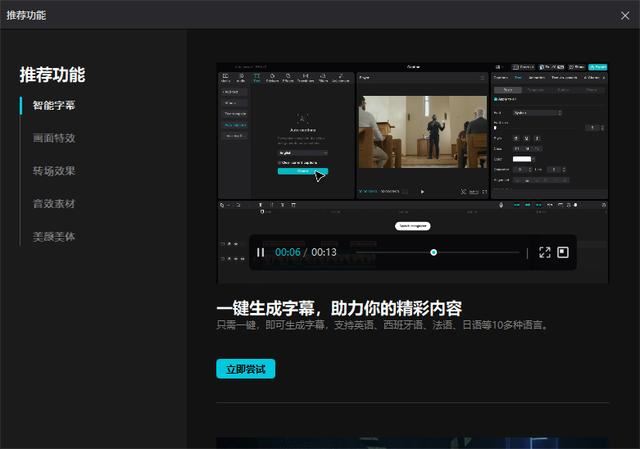Click the mini-player icon beside fullscreen
This screenshot has height=449, width=640.
563,253
